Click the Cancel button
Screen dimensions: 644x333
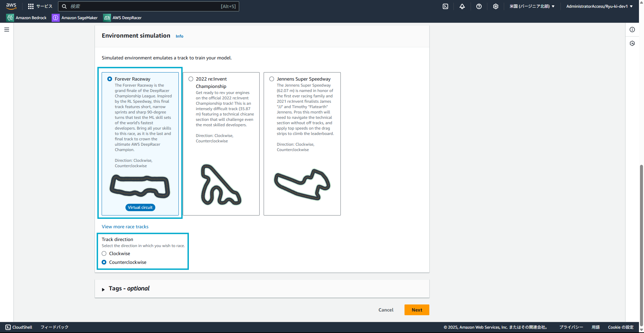click(x=386, y=310)
